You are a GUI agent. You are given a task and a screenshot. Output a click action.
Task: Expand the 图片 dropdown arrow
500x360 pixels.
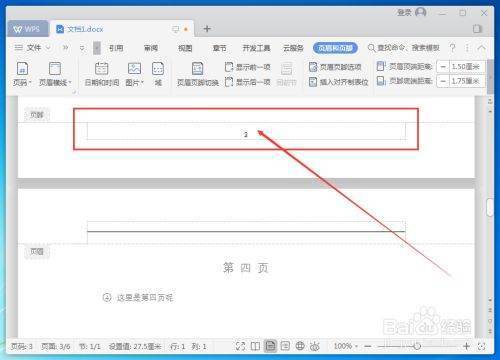[x=143, y=82]
